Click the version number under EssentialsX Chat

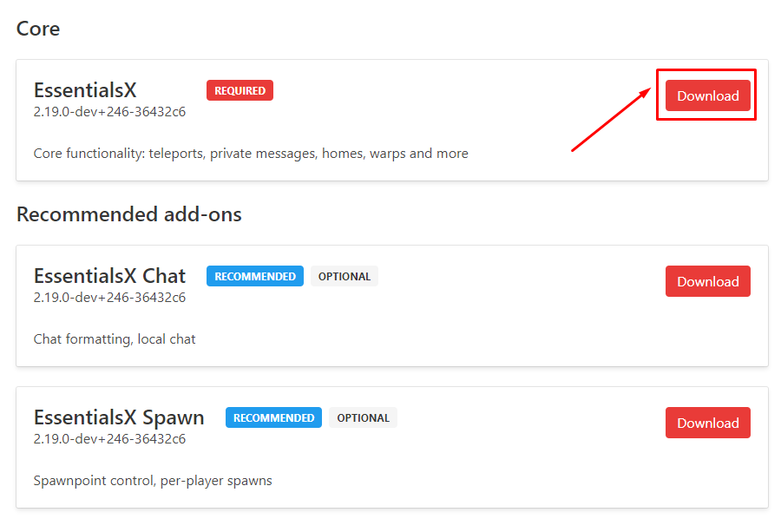(x=109, y=298)
